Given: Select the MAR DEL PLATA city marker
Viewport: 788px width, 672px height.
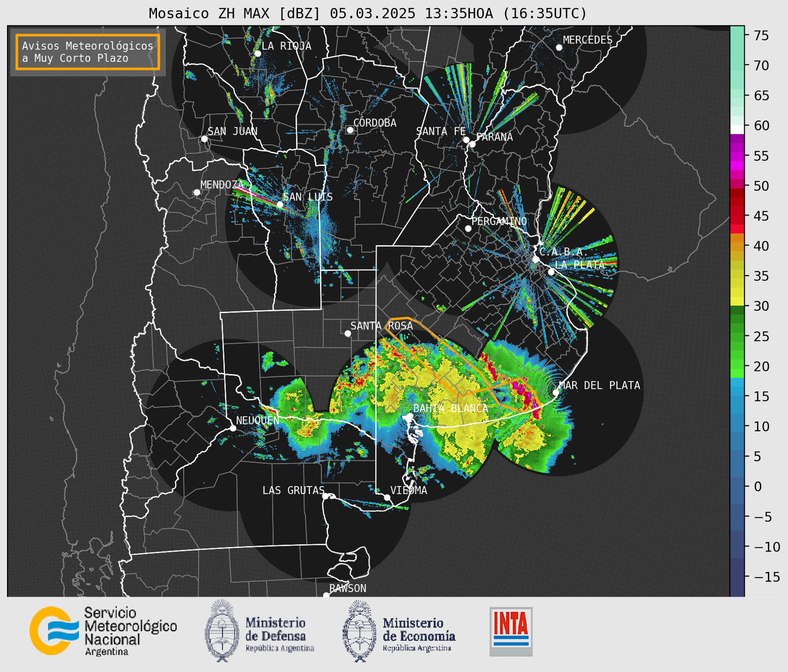Looking at the screenshot, I should click(555, 393).
